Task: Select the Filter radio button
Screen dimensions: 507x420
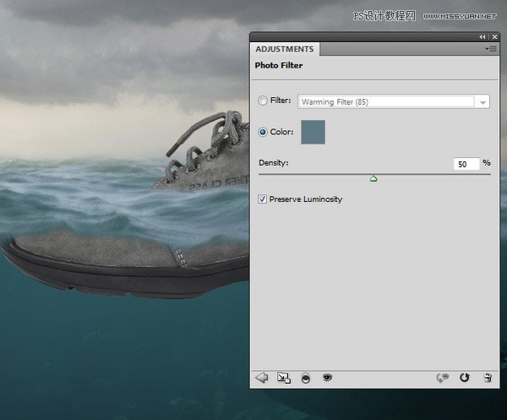Action: 263,101
